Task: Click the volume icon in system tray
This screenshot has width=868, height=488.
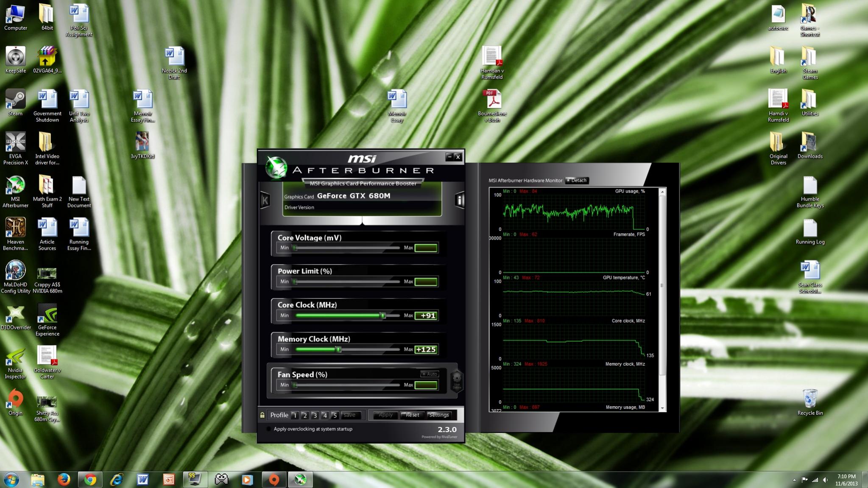Action: pos(825,480)
